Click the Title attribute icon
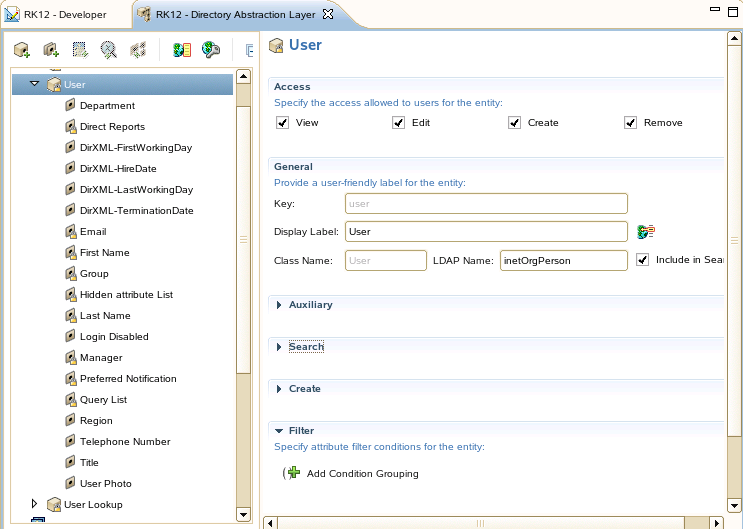Screen dimensions: 743x529 (x=70, y=462)
